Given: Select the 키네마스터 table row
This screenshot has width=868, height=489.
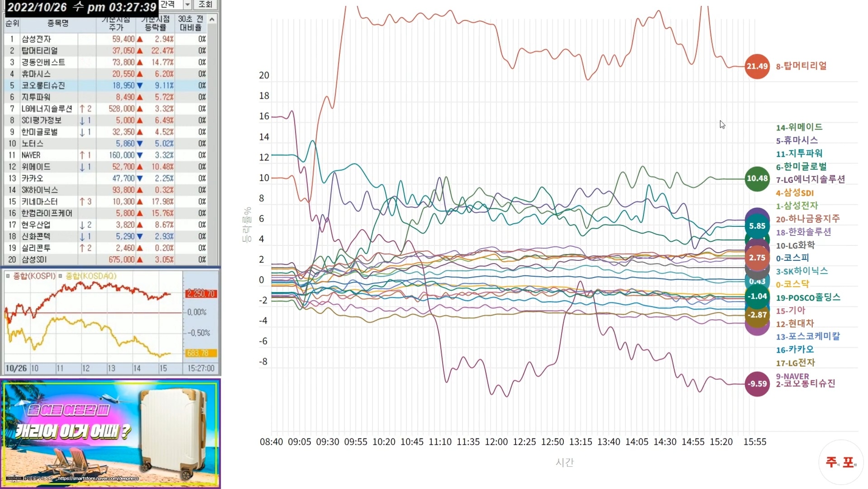Looking at the screenshot, I should point(105,201).
